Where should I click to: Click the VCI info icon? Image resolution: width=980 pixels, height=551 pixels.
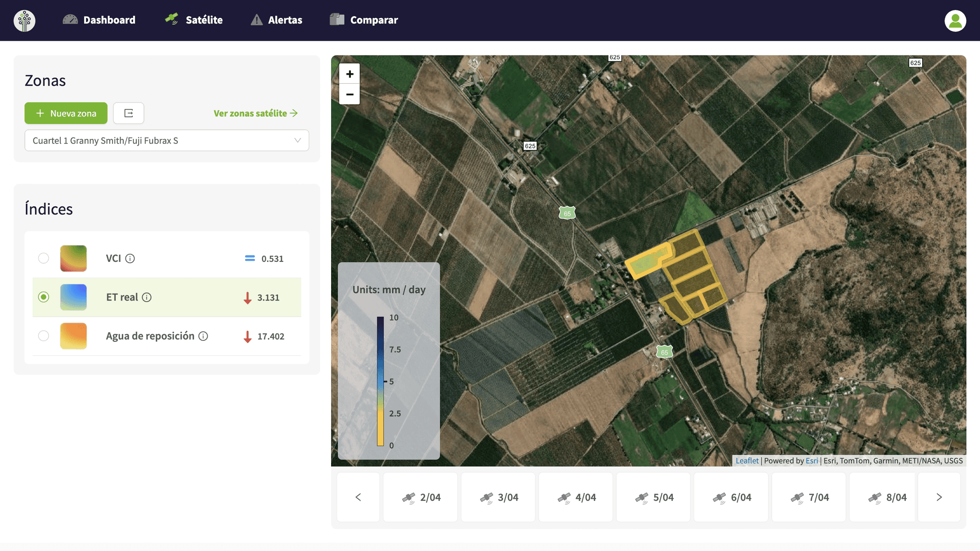pyautogui.click(x=130, y=259)
